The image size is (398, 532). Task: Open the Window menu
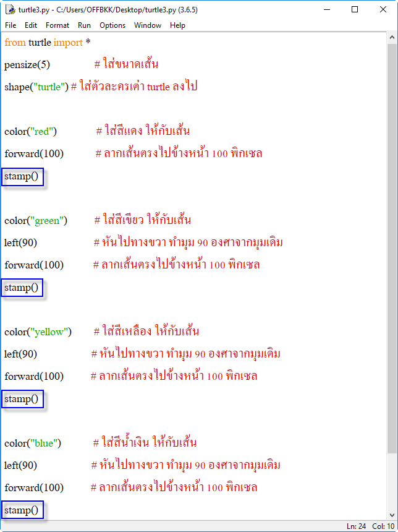pyautogui.click(x=148, y=25)
